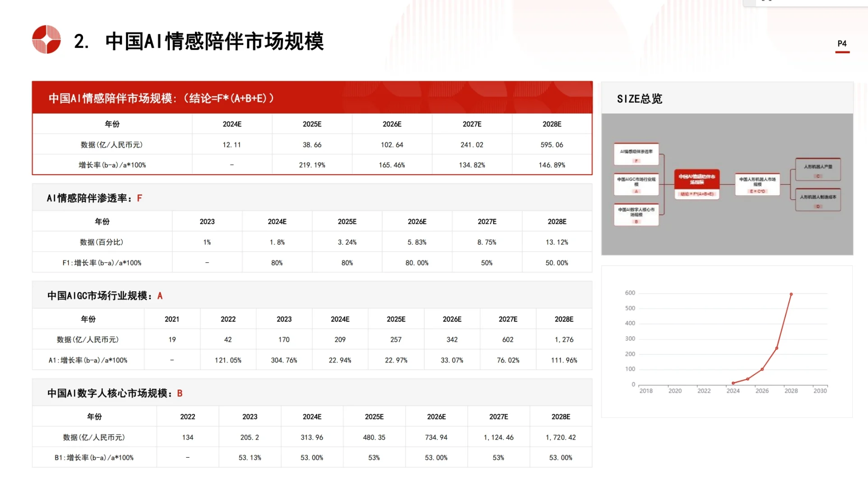
Task: Click the 中国AIGC市场行业规模 A section header
Action: coord(105,296)
